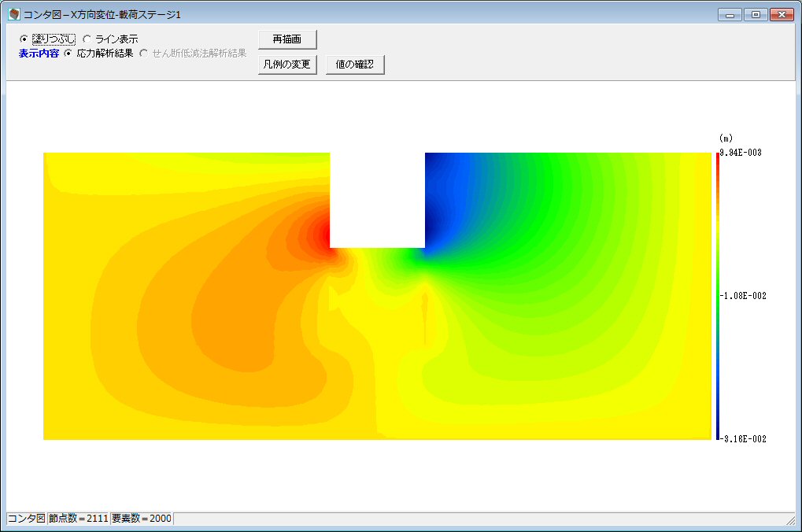Minimize the contour window
Screen dimensions: 802x532
tap(730, 15)
